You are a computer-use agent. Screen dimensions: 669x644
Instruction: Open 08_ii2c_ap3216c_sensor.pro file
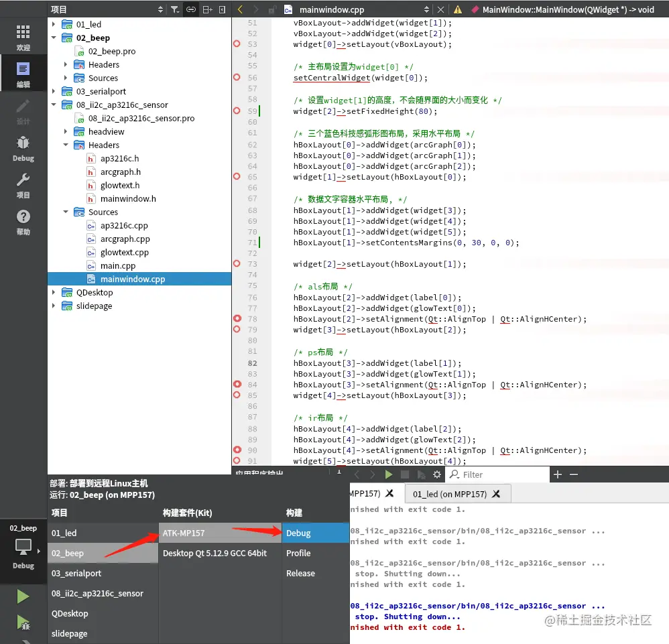(141, 118)
